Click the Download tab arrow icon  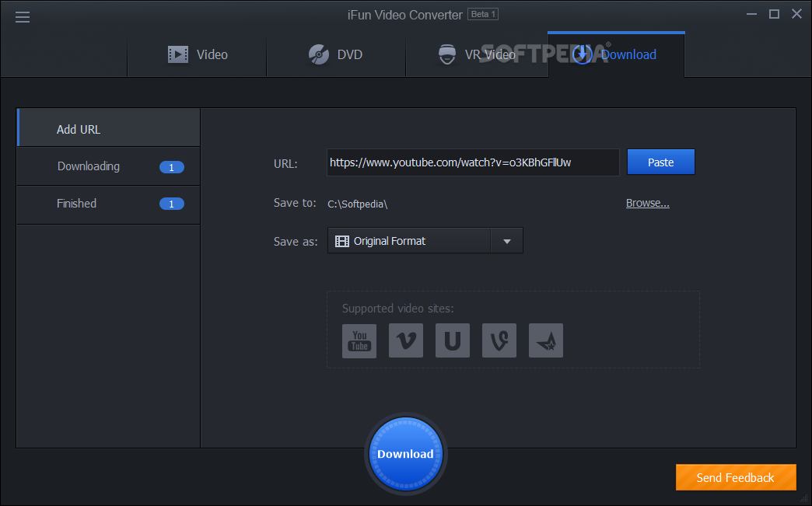click(x=583, y=54)
